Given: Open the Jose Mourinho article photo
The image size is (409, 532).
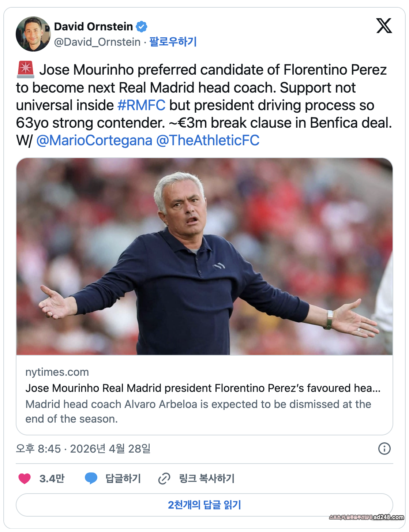Looking at the screenshot, I should click(x=204, y=256).
